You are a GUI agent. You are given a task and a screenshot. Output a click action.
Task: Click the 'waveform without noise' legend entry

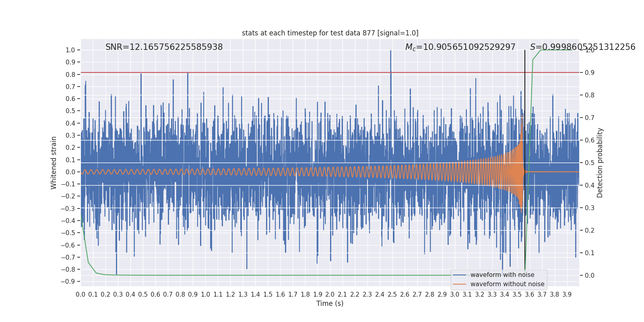(x=508, y=284)
